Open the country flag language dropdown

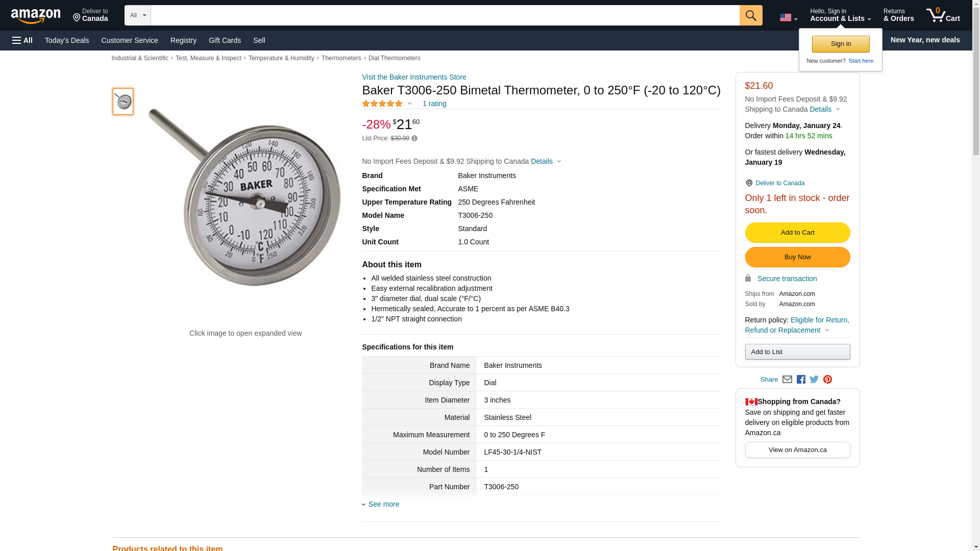click(788, 18)
